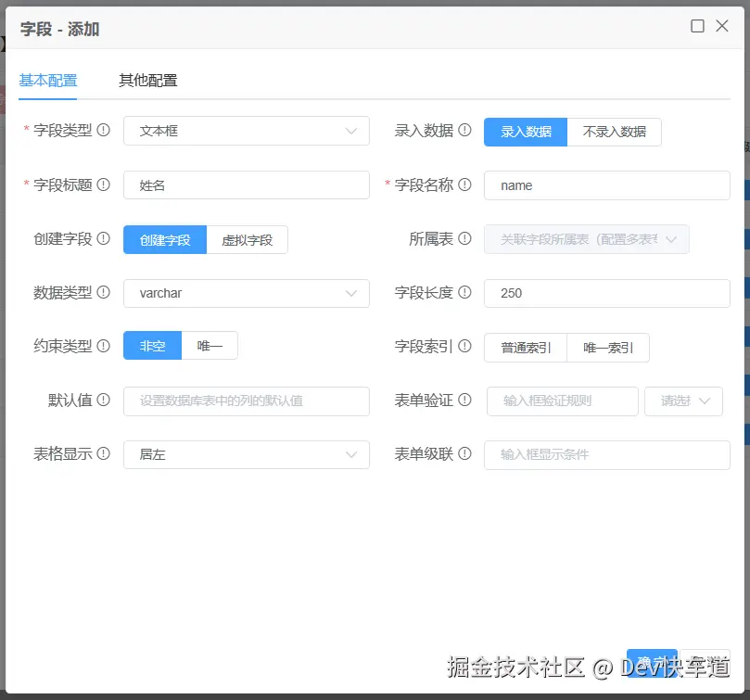750x700 pixels.
Task: Open 所属表 related table dropdown
Action: click(x=587, y=239)
